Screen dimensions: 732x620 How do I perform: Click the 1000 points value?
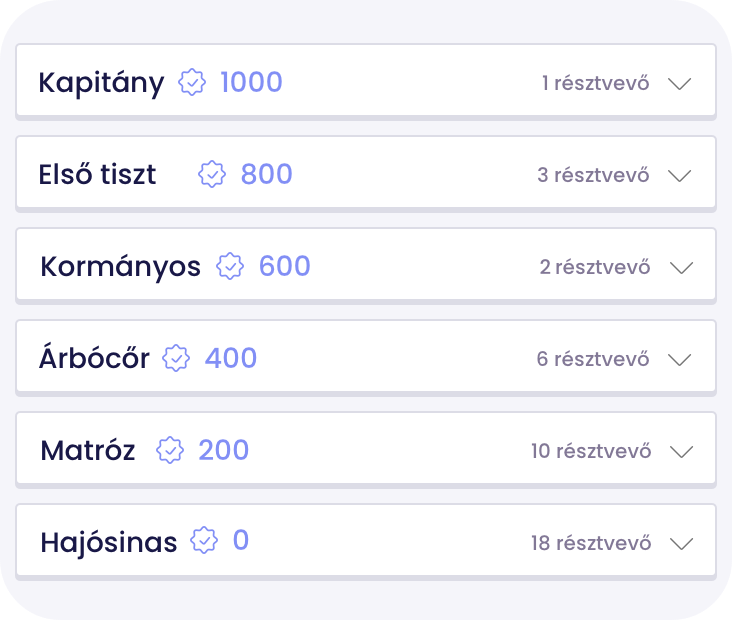coord(251,82)
